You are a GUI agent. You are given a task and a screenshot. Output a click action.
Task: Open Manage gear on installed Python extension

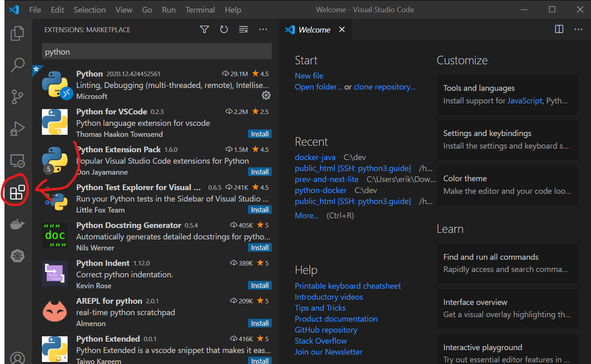click(266, 95)
